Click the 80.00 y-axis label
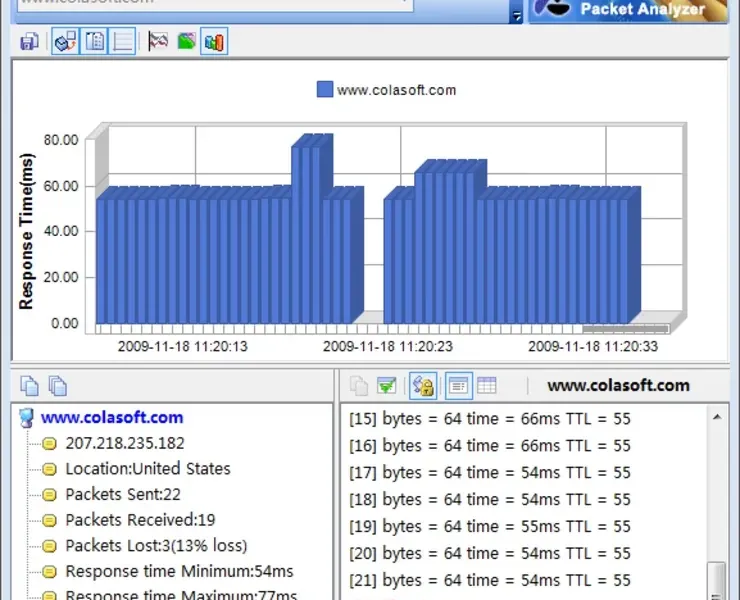740x600 pixels. click(61, 140)
